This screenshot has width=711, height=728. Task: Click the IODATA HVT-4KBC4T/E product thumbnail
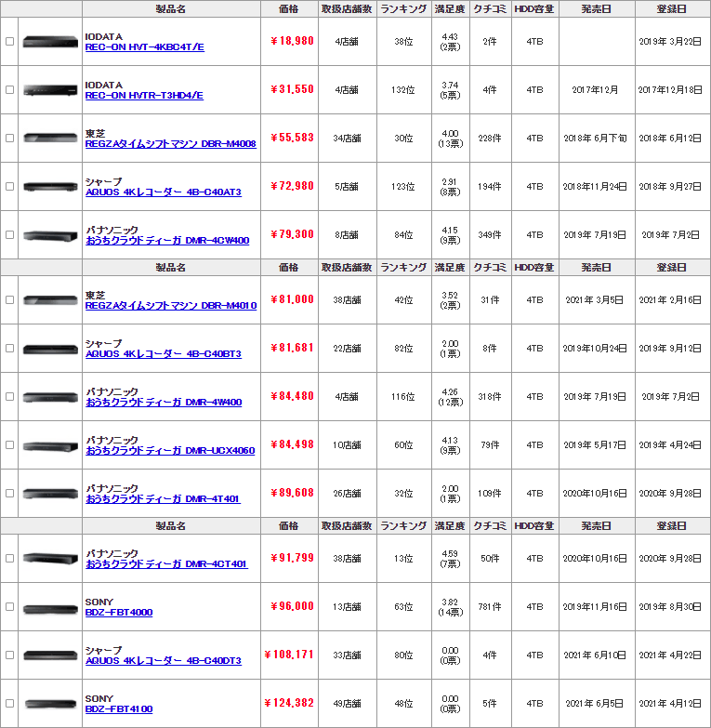click(x=50, y=42)
